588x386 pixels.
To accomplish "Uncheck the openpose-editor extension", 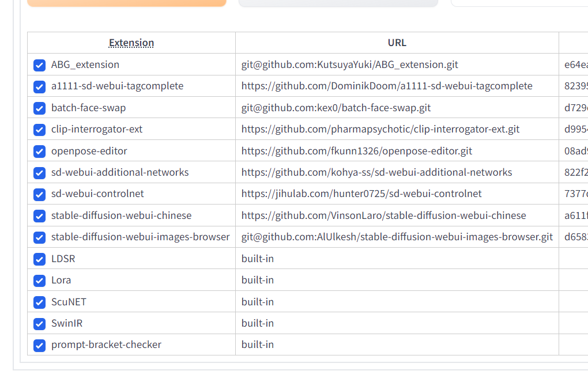I will [x=39, y=151].
